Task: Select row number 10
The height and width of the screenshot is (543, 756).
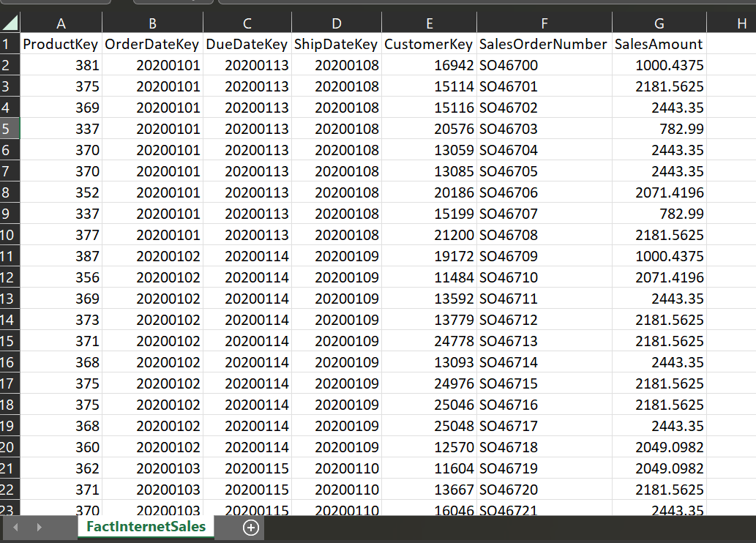Action: point(10,235)
